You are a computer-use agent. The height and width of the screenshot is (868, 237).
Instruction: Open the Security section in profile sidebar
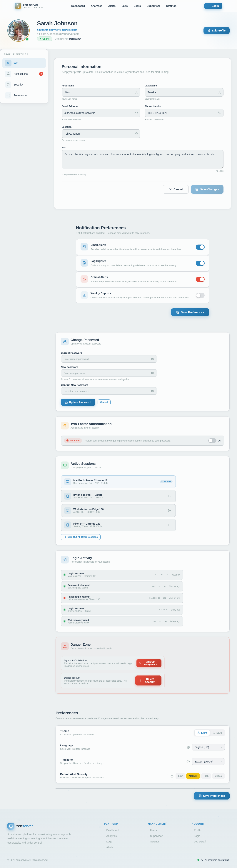tap(24, 85)
